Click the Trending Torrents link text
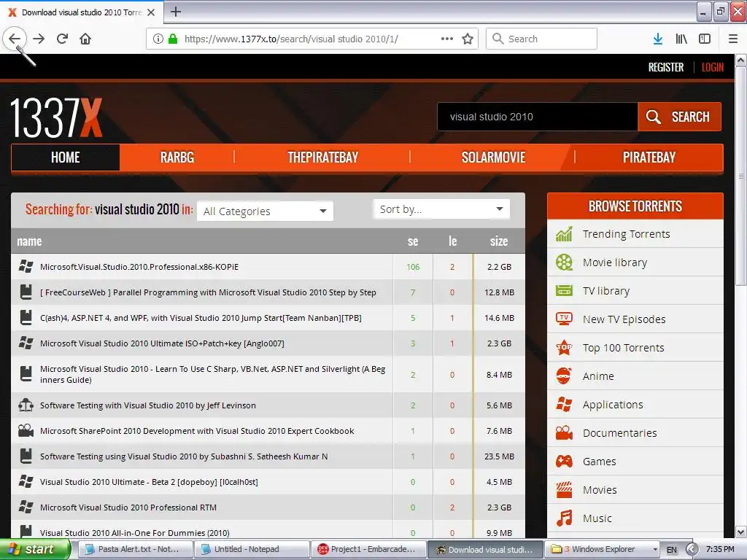Screen dimensions: 747x560 tap(626, 234)
